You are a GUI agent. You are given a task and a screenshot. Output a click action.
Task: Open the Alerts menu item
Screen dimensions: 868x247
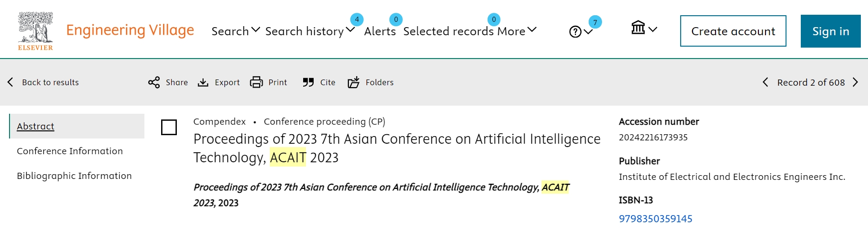pos(380,31)
